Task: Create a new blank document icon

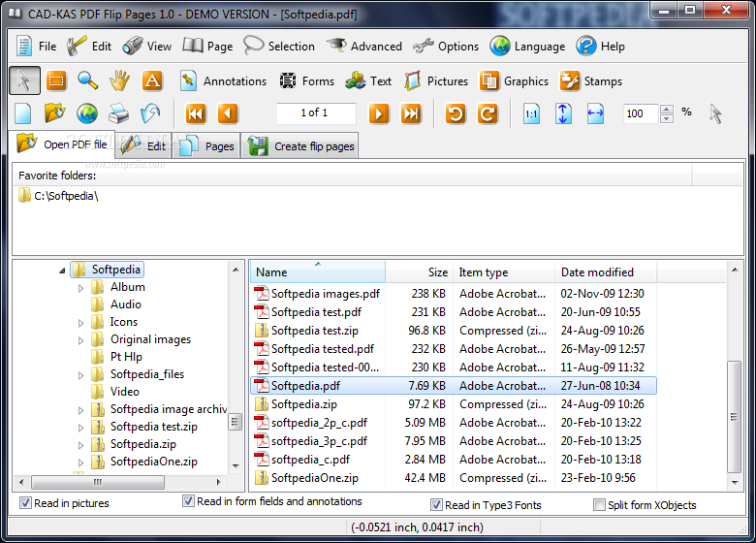Action: click(x=23, y=113)
